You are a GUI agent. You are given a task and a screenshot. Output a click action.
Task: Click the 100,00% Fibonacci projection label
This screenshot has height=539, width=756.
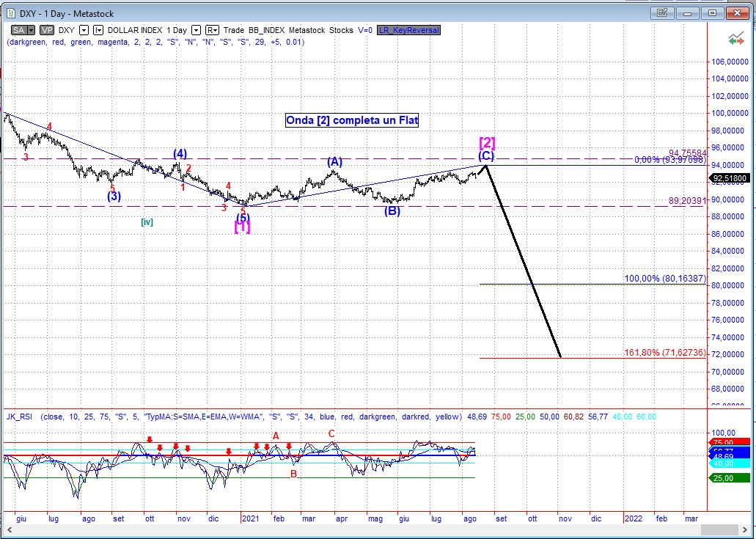point(665,279)
